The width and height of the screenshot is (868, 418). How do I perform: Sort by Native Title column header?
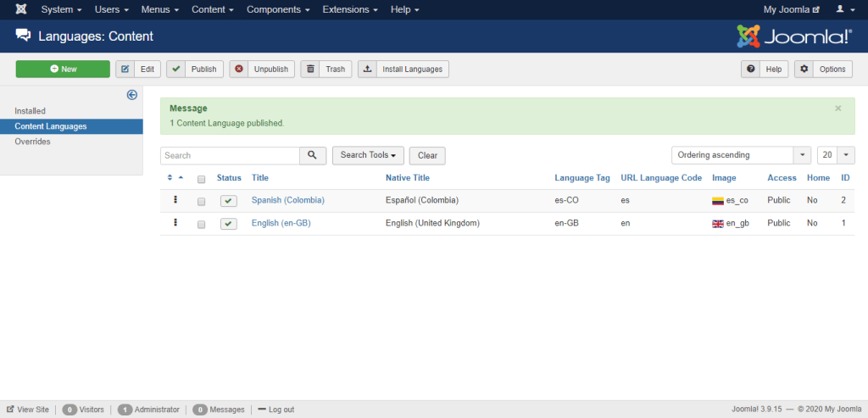click(408, 178)
